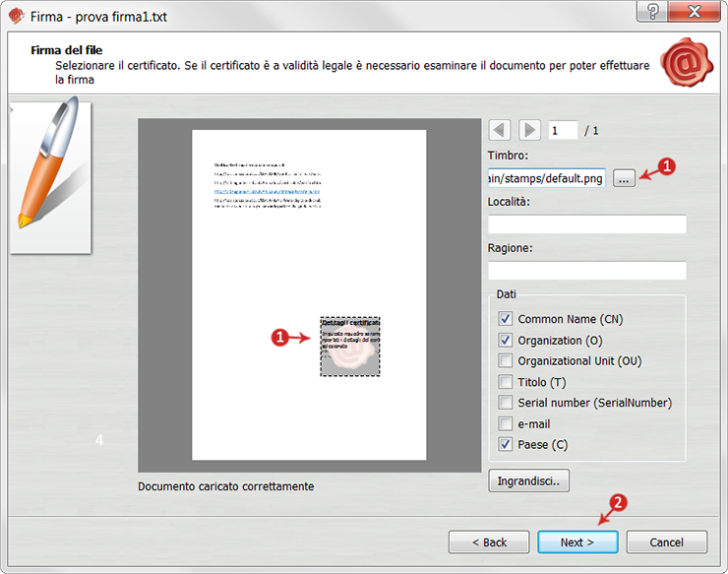Enable the Serial number checkbox

pyautogui.click(x=506, y=403)
